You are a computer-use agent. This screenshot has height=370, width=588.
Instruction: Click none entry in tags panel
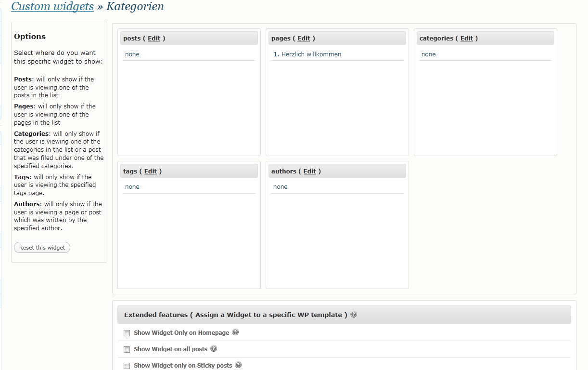(x=132, y=187)
